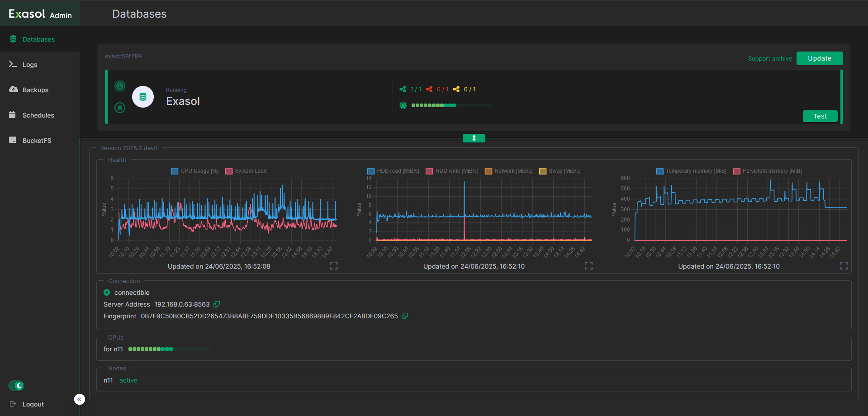Click the CPU usage bar in database card

click(452, 105)
